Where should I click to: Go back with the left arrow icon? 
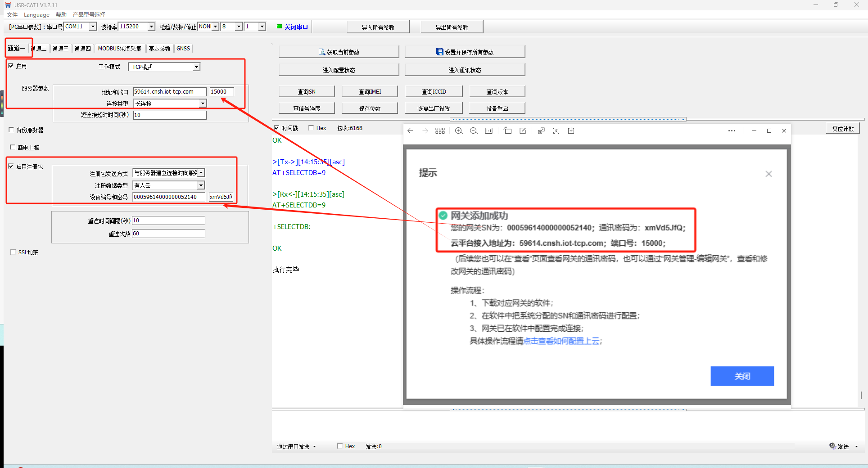pos(410,131)
